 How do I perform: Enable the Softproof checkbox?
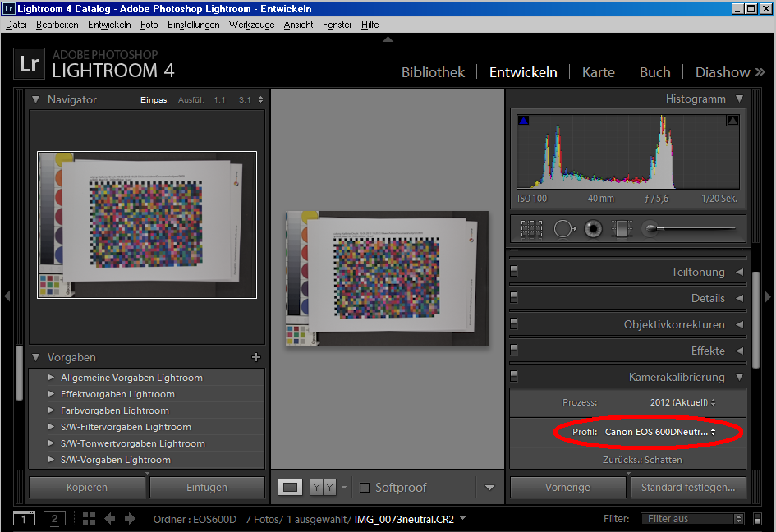tap(365, 488)
